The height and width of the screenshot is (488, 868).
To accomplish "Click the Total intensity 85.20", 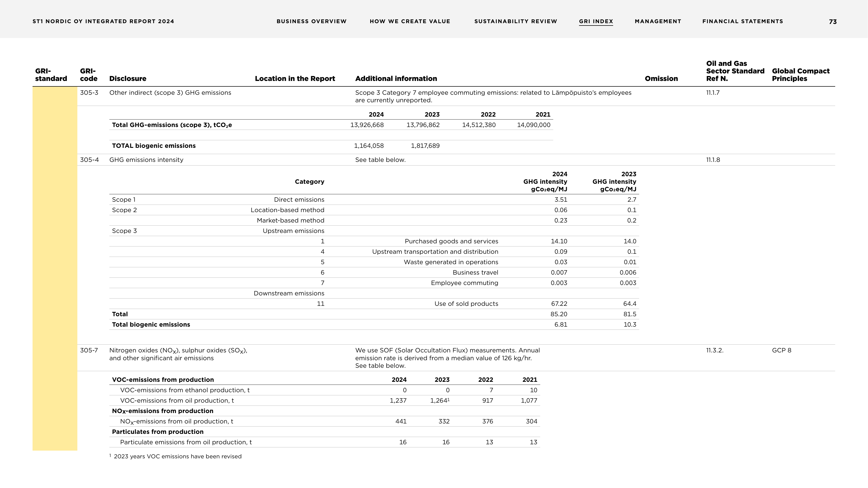I will [x=559, y=314].
